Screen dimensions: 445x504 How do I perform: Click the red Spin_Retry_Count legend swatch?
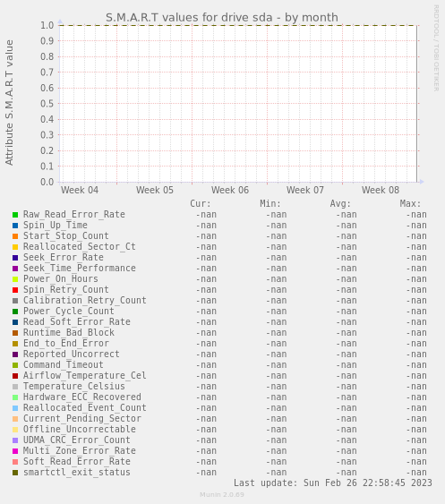click(x=15, y=290)
